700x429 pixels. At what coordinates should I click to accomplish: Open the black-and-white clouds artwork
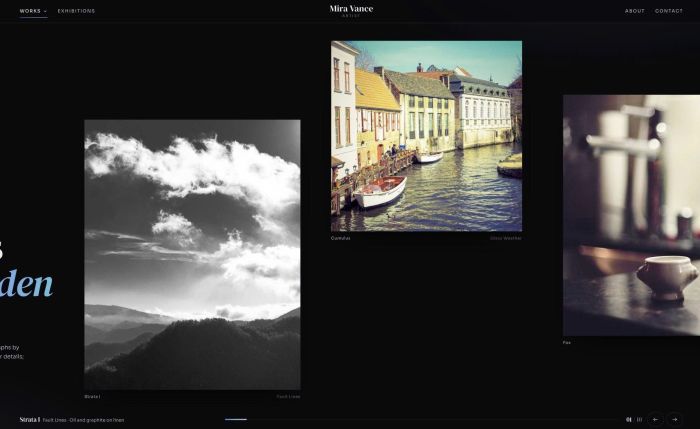tap(192, 254)
